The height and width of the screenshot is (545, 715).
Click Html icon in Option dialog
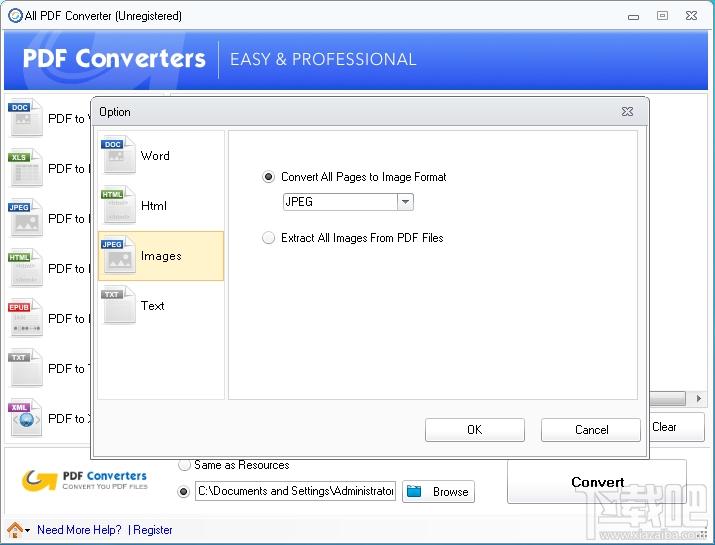[x=119, y=205]
